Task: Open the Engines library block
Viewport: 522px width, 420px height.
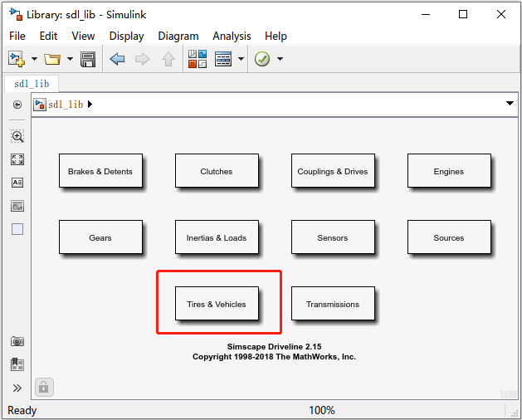Action: click(449, 171)
